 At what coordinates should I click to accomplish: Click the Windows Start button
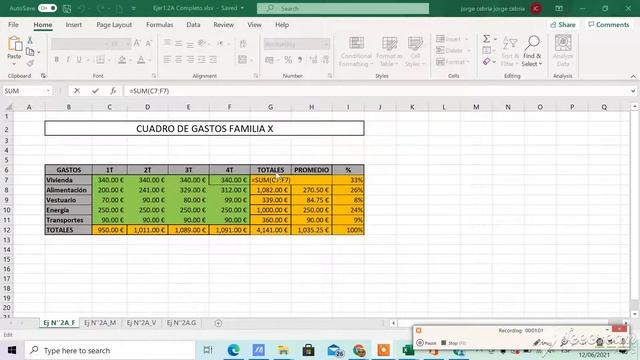(x=12, y=350)
